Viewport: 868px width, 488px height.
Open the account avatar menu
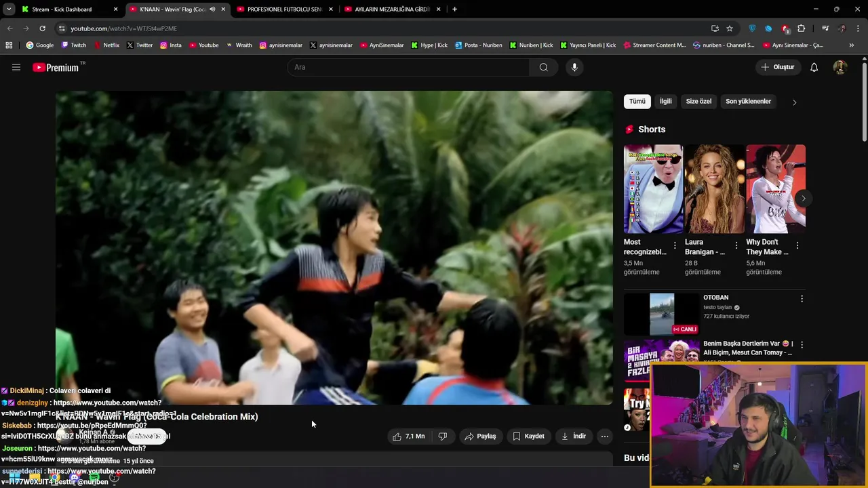pyautogui.click(x=840, y=67)
